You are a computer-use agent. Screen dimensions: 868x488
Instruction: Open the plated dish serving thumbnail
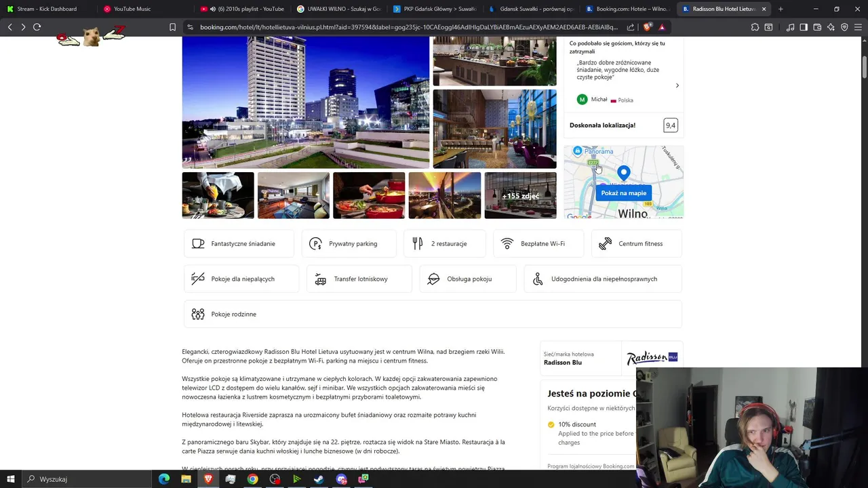tap(218, 195)
